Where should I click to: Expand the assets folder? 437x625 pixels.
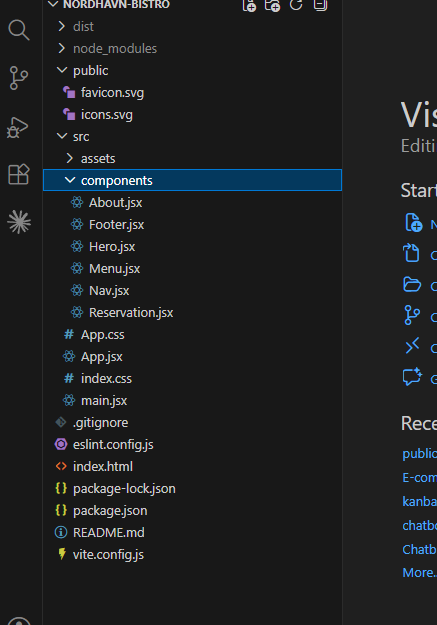192,159
